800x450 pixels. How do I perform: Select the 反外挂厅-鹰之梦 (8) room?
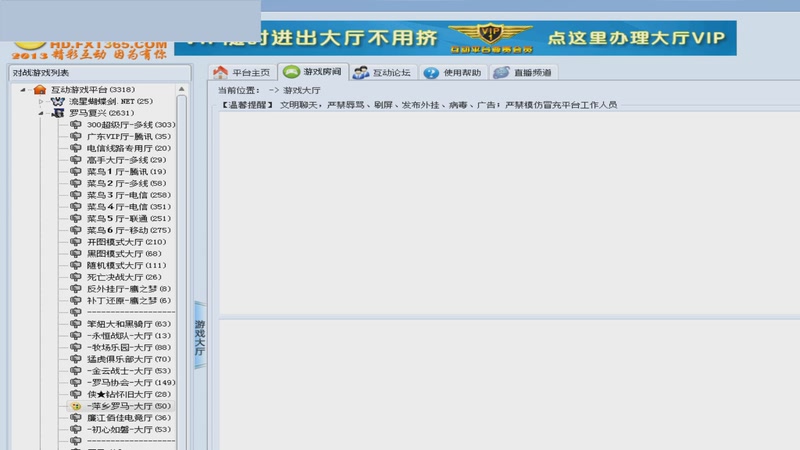[x=129, y=289]
